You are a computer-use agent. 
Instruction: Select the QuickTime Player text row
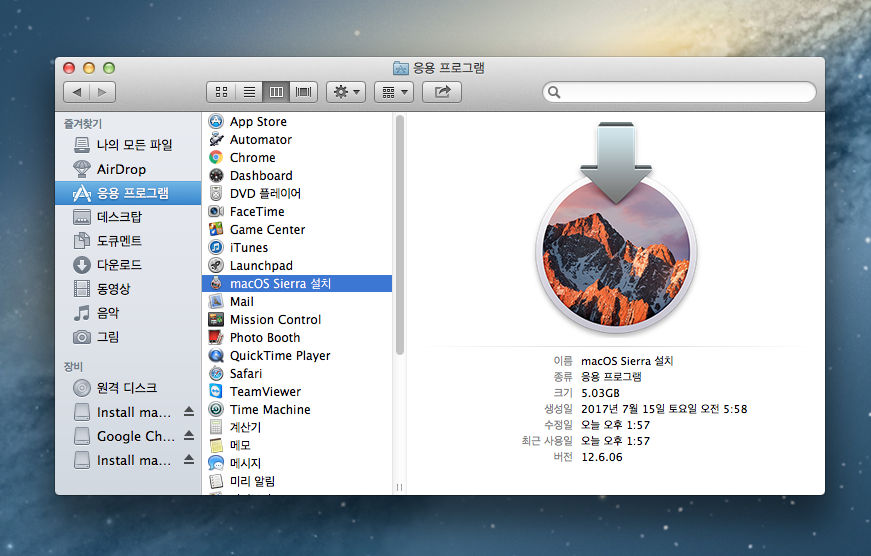297,355
